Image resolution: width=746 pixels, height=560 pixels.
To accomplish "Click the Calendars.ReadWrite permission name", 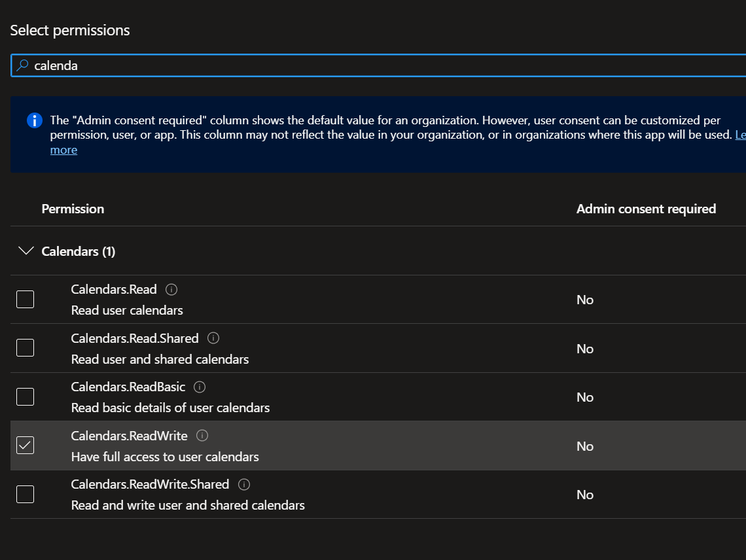I will tap(130, 436).
